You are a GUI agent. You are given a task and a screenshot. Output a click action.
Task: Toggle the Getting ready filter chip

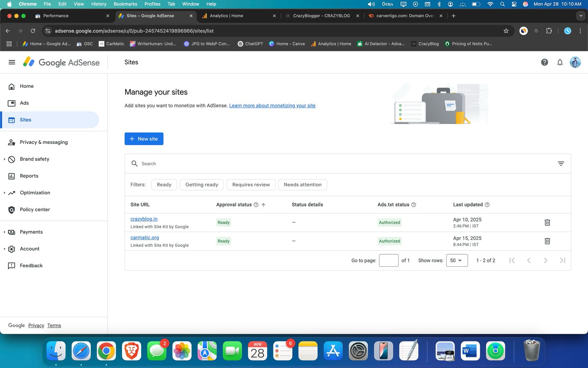(202, 185)
